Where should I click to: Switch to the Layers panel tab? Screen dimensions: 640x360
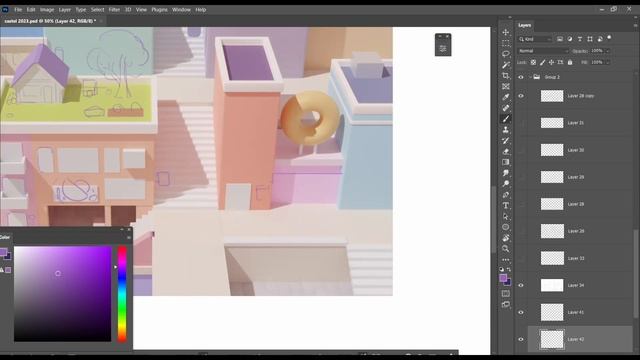point(524,25)
